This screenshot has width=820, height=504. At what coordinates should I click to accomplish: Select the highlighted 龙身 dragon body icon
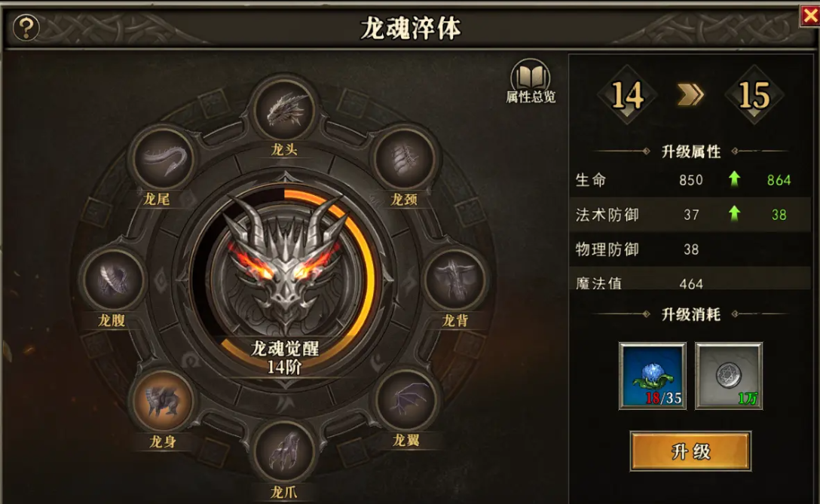[x=163, y=402]
